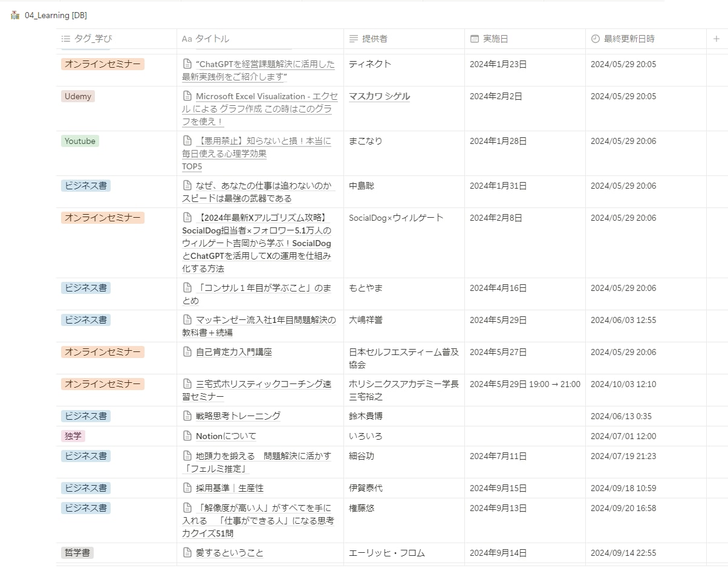Open the 自己肯定力入門講座 page
Screen dimensions: 728x577
234,352
